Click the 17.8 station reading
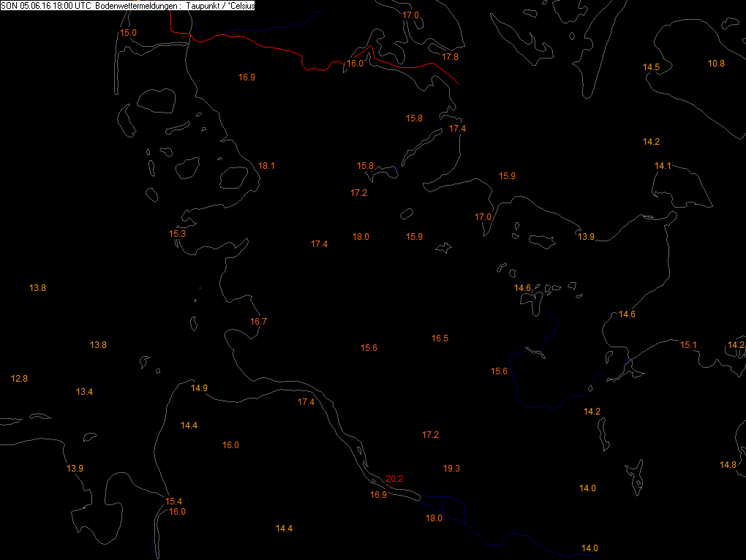The width and height of the screenshot is (746, 560). pos(450,57)
